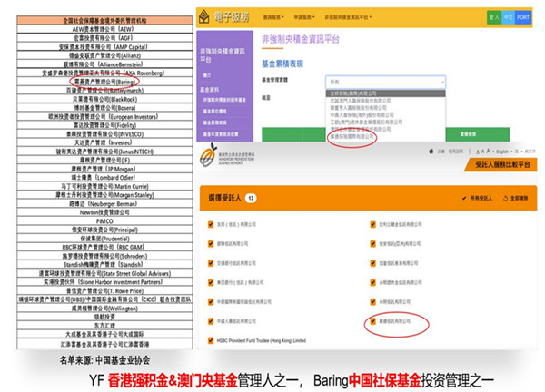The height and width of the screenshot is (392, 545).
Task: Toggle 萬通信託有限公司 checkbox
Action: point(373,321)
